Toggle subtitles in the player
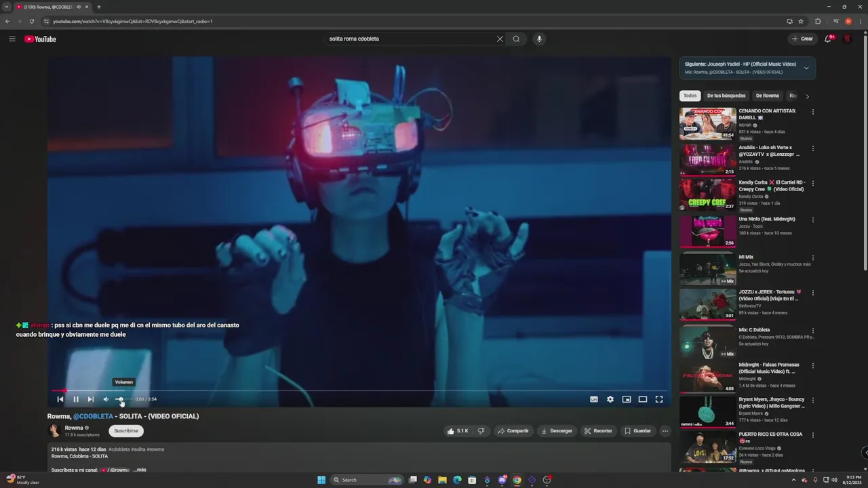 click(594, 399)
